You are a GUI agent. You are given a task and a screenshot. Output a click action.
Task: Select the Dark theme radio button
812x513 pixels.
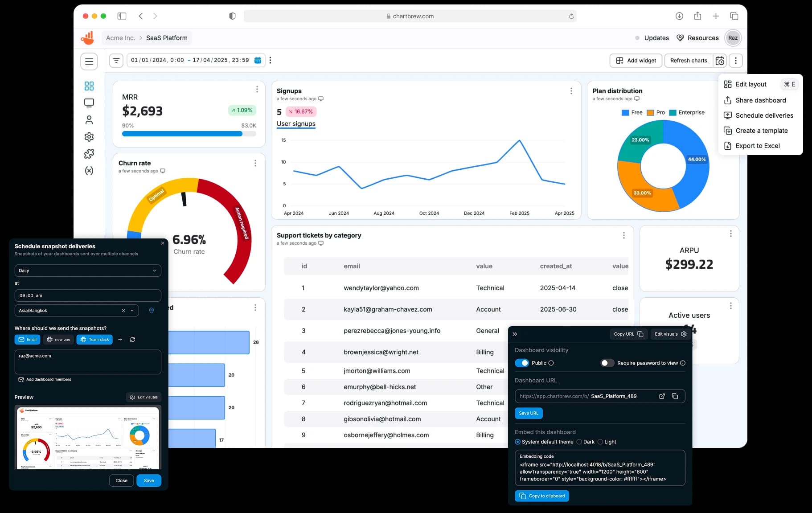579,442
